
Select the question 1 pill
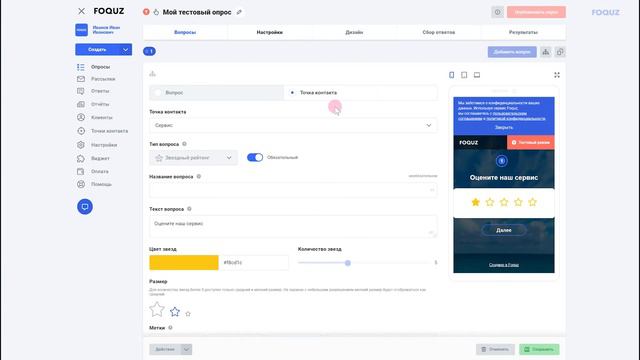149,51
